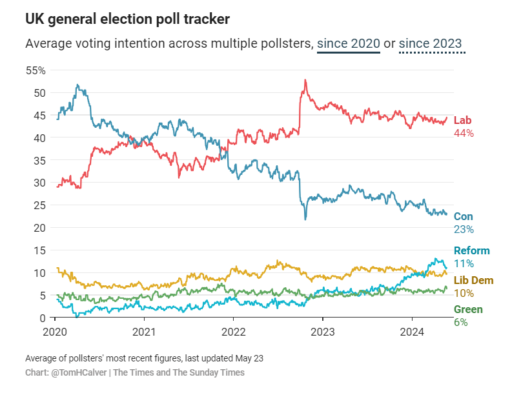Click the 55% y-axis label

point(36,70)
